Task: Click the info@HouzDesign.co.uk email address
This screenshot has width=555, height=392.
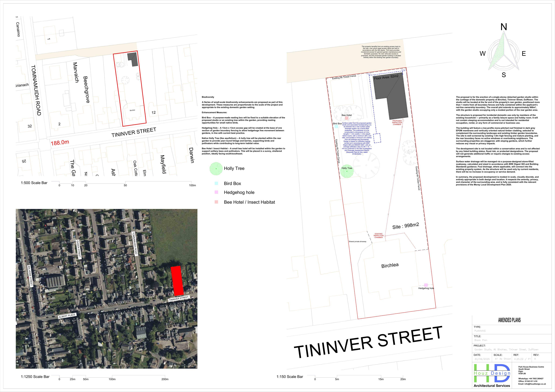Action: point(535,384)
